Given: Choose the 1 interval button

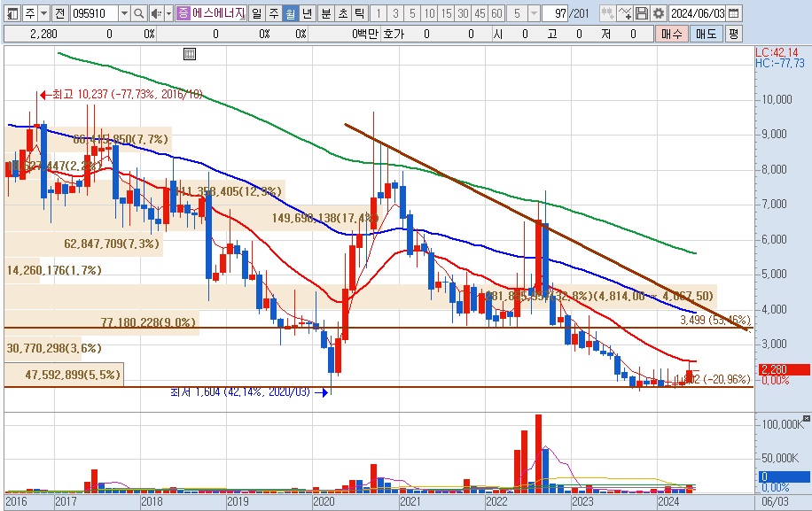Looking at the screenshot, I should click(379, 13).
